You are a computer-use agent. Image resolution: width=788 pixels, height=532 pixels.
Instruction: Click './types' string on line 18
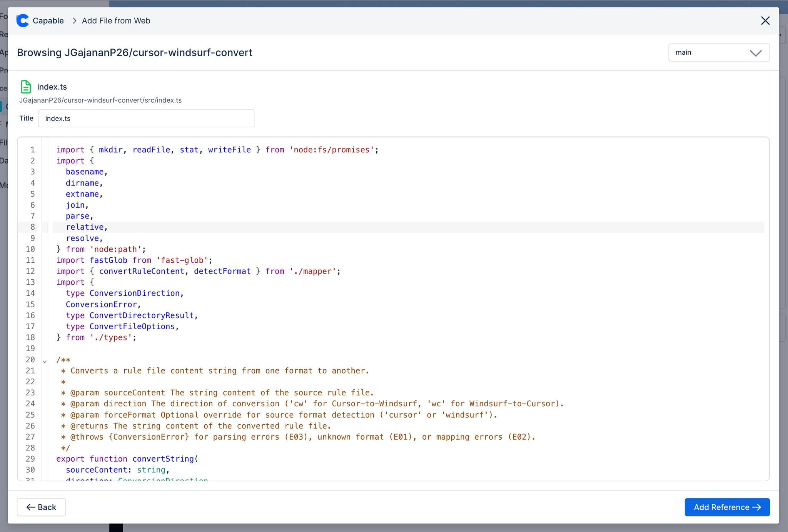pyautogui.click(x=111, y=338)
